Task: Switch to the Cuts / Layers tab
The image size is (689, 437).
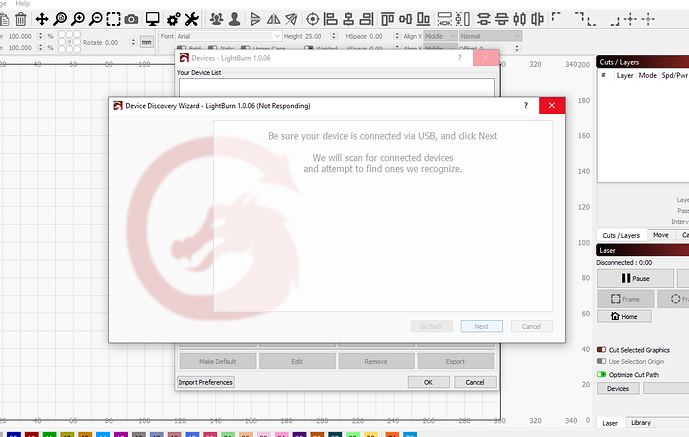Action: point(621,235)
